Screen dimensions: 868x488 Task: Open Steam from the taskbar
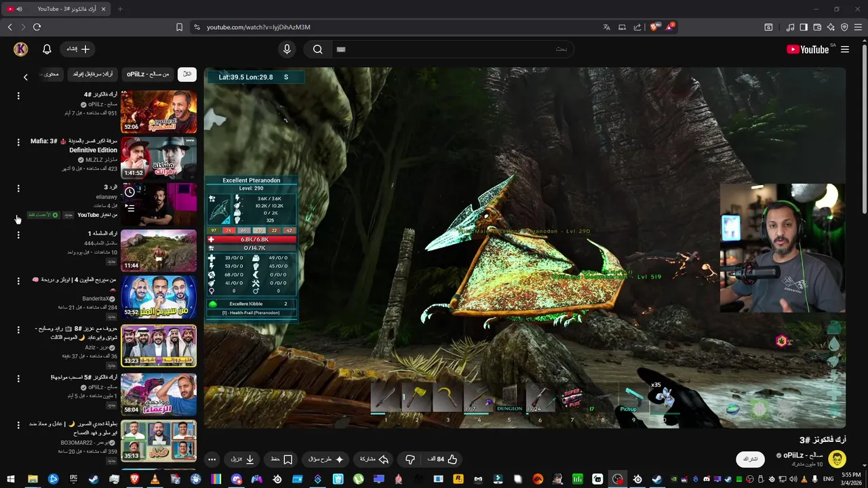pyautogui.click(x=94, y=479)
